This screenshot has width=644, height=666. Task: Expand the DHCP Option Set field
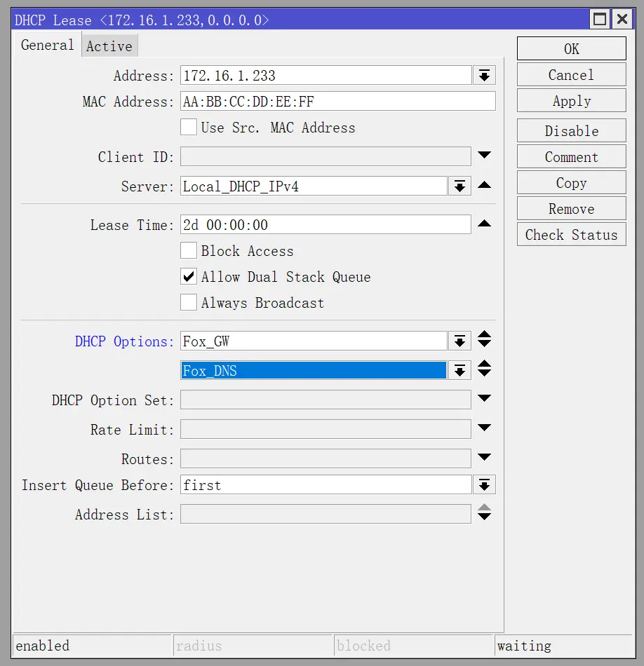pos(484,398)
